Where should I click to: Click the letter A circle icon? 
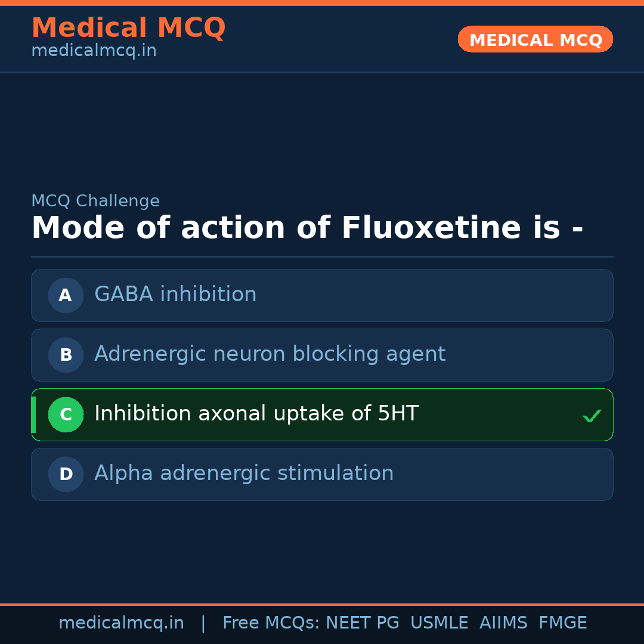(66, 295)
